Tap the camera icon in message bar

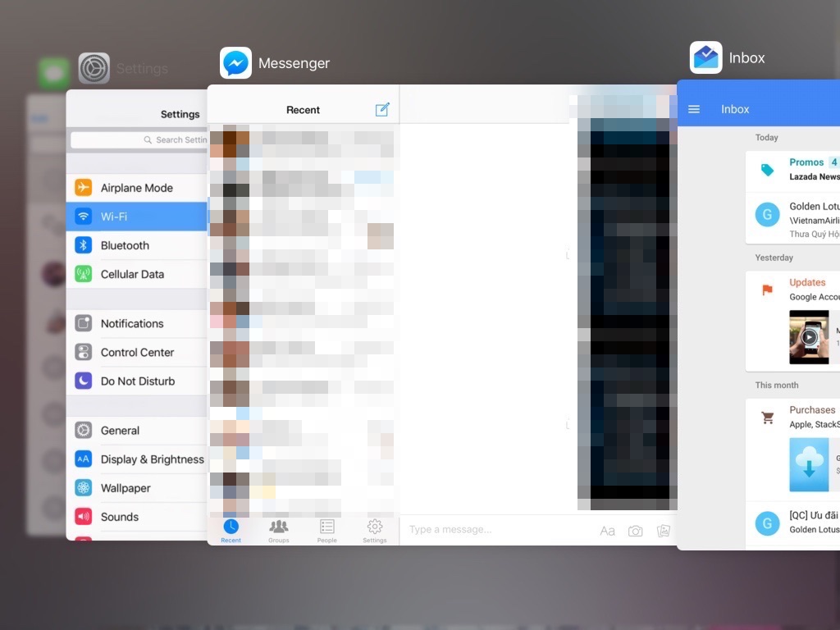[x=635, y=531]
